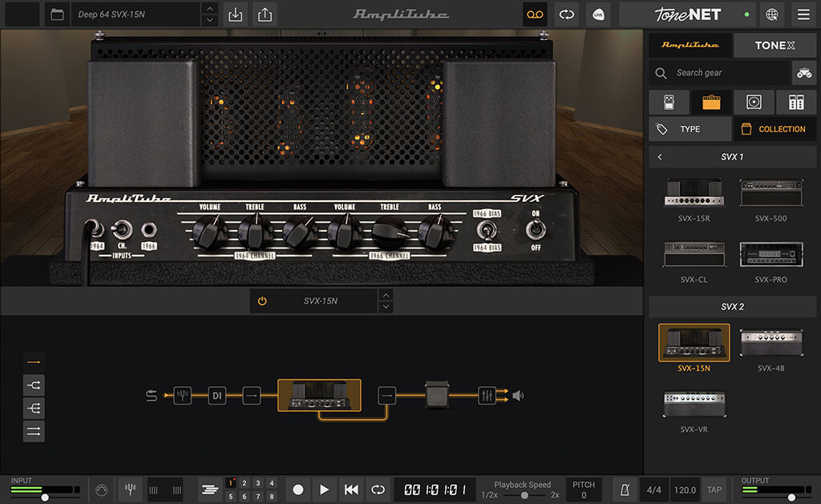Filter gear list by stompboxes
821x504 pixels.
coord(669,102)
